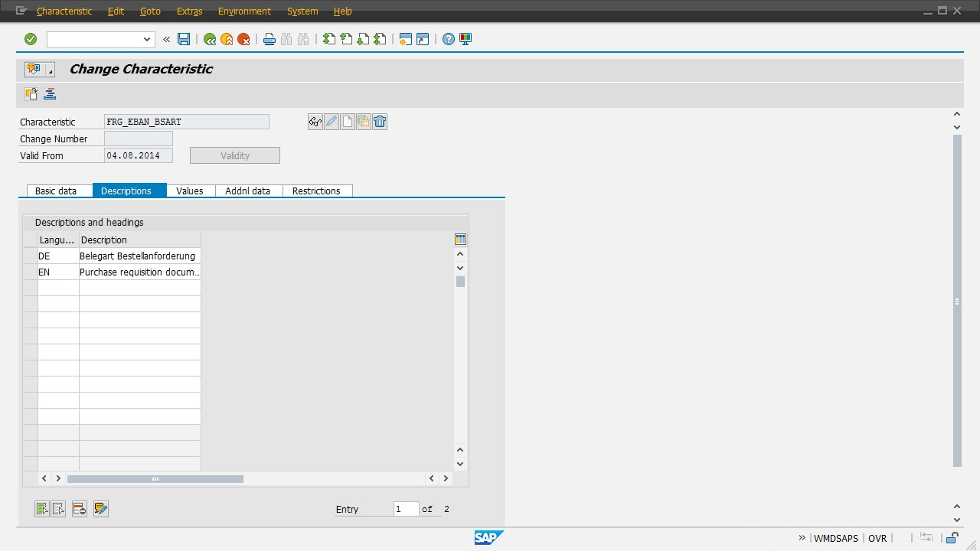Open Help with the question mark icon
Screen dimensions: 980x551
(449, 39)
